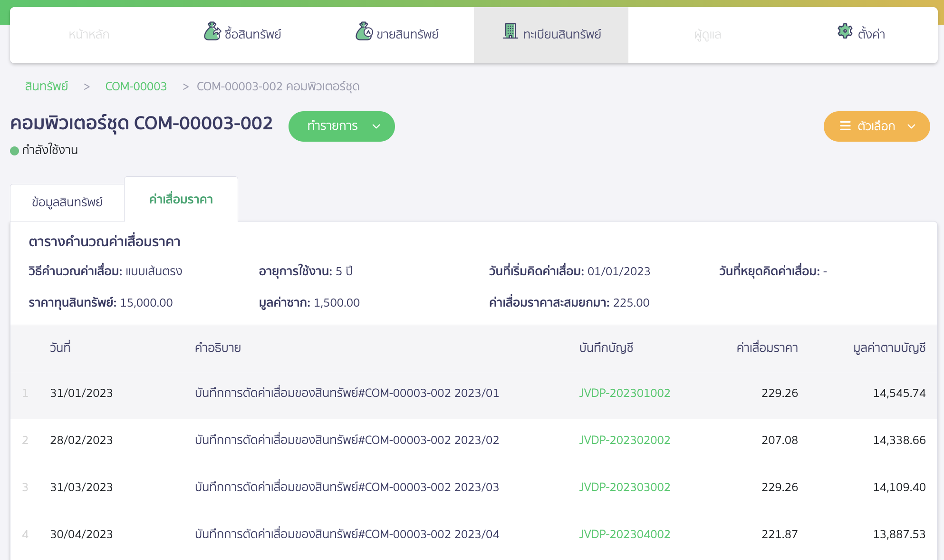Click the green active status dot
This screenshot has height=560, width=944.
[15, 151]
